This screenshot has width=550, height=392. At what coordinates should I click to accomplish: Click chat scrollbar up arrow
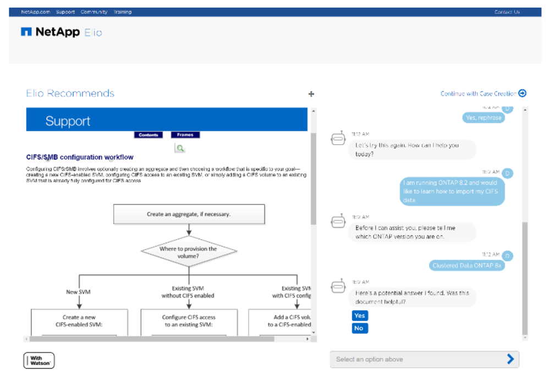click(525, 110)
